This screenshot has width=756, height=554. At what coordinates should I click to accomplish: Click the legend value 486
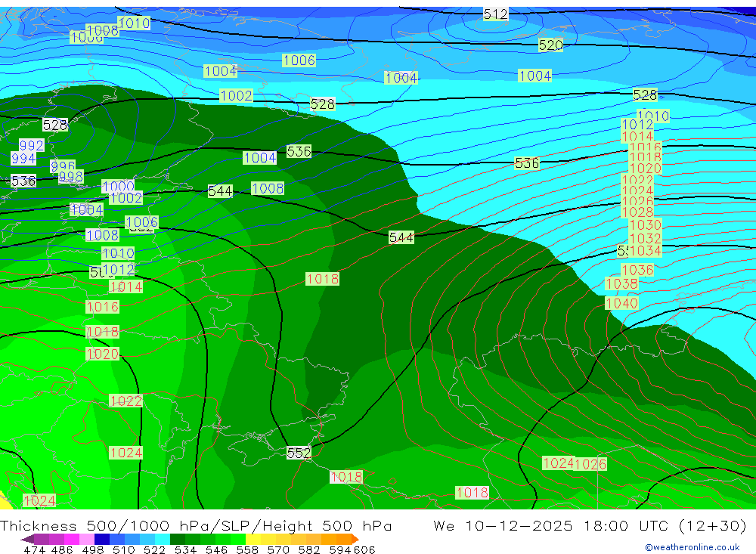pos(62,549)
